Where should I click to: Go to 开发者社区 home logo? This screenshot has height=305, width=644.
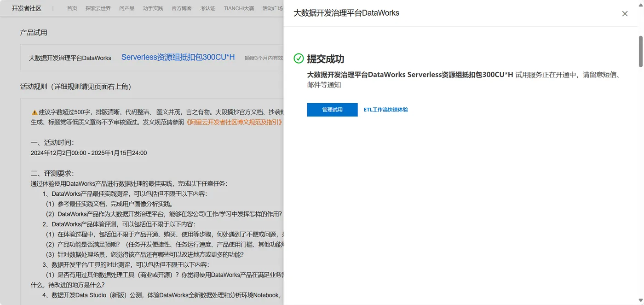tap(27, 8)
